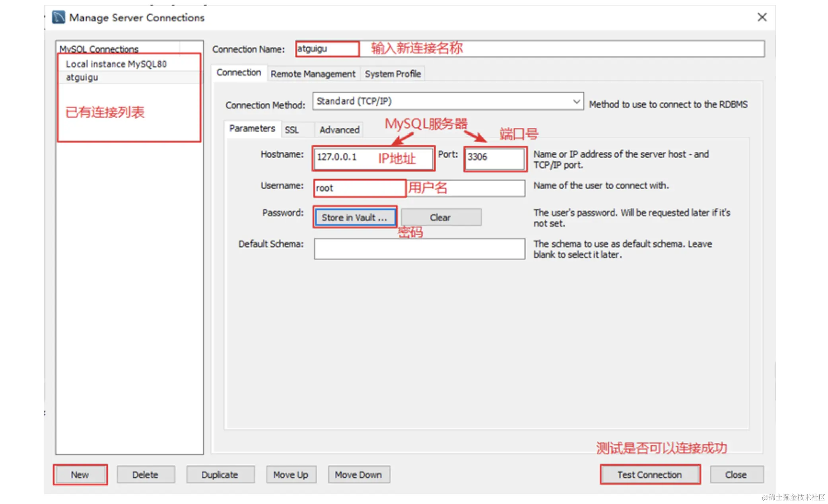
Task: Click the Delete connection button
Action: click(146, 475)
